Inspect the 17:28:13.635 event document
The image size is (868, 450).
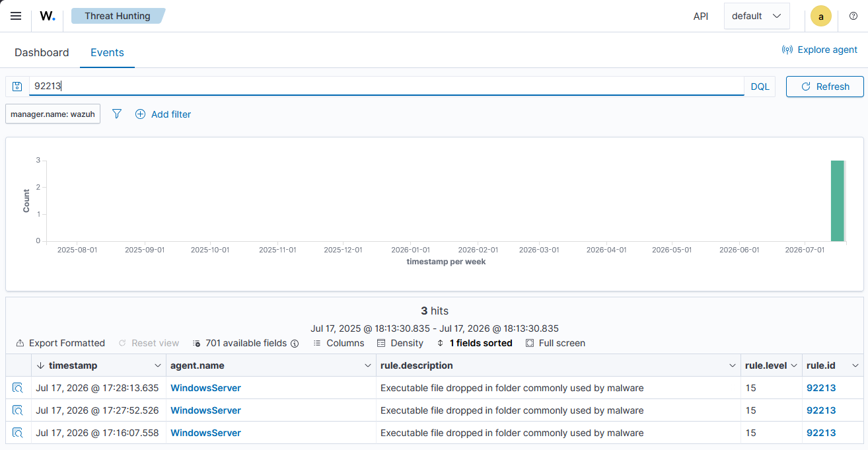coord(18,388)
